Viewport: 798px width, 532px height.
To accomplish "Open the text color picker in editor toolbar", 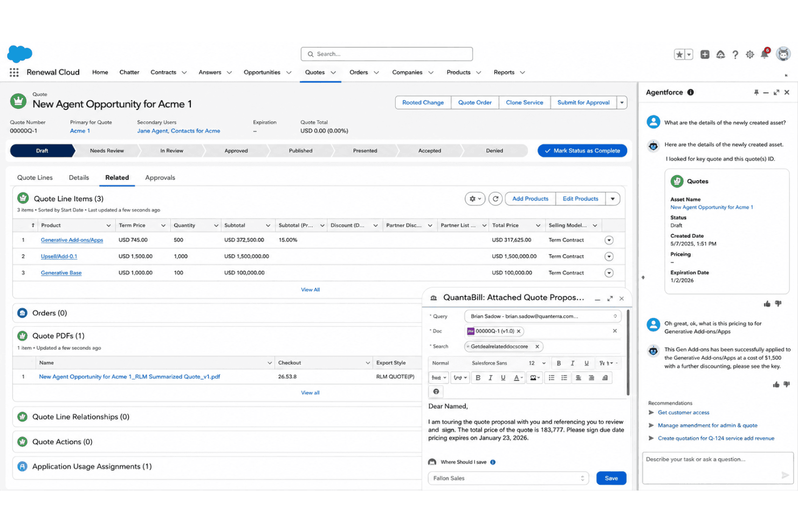I will 517,378.
